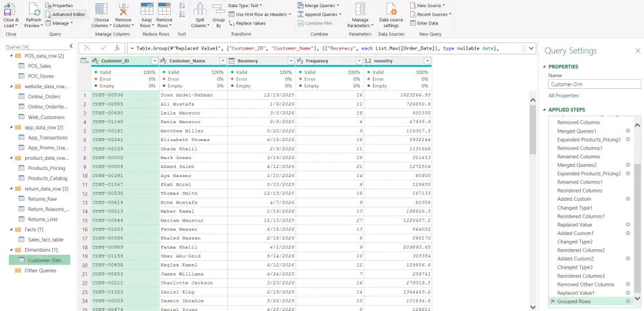Open the Customer_Name column filter dropdown
The height and width of the screenshot is (311, 644).
[223, 61]
